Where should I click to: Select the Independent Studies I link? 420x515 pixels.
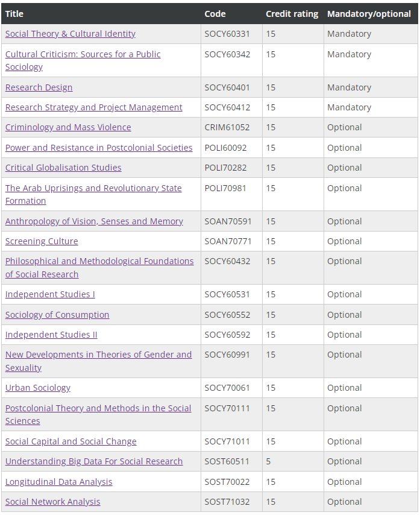50,294
